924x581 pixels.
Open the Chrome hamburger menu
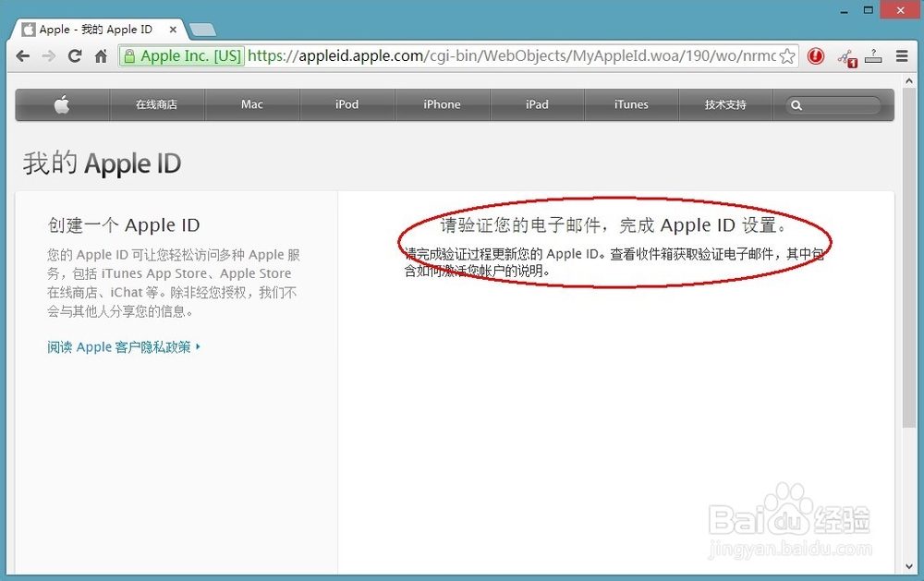pos(902,56)
